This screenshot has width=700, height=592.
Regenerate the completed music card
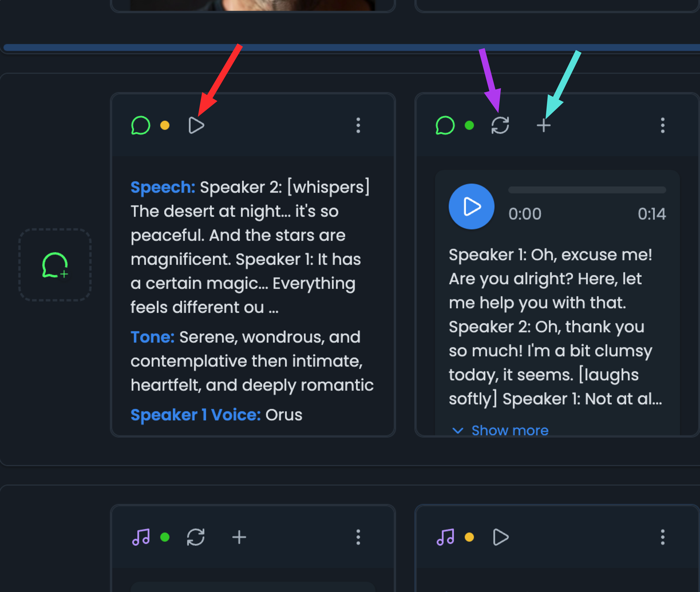(x=196, y=537)
